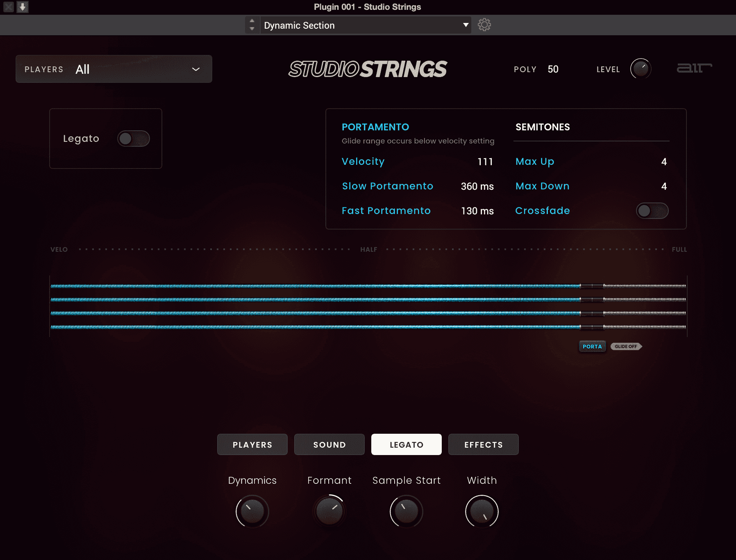Turn on the Crossfade toggle
The width and height of the screenshot is (736, 560).
[x=652, y=211]
